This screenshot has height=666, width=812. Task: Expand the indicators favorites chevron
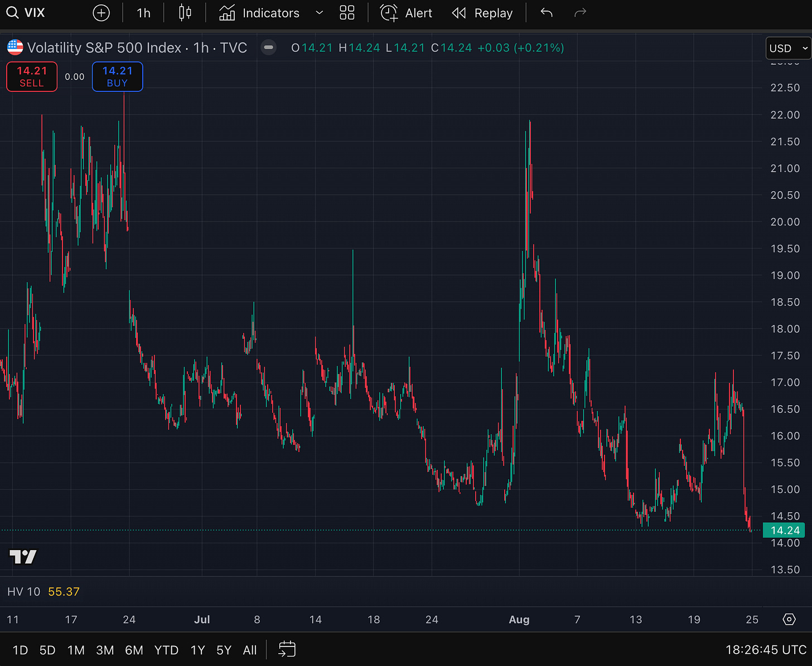click(319, 13)
